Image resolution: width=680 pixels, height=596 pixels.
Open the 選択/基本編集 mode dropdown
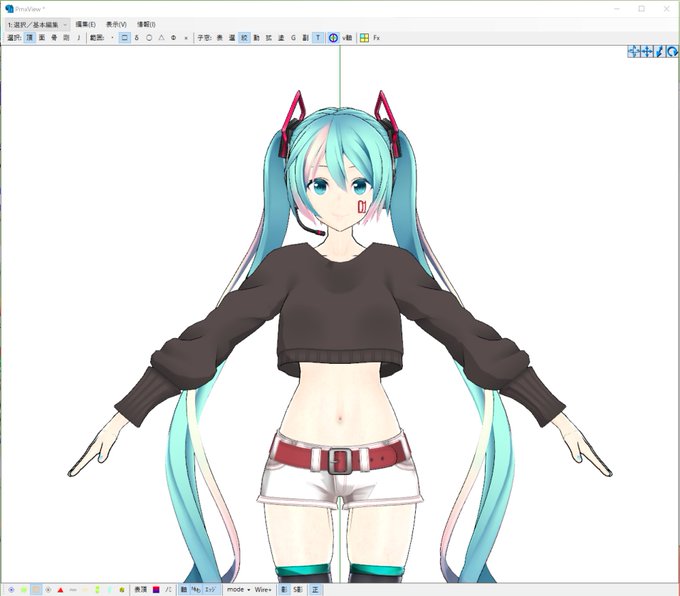click(x=37, y=24)
